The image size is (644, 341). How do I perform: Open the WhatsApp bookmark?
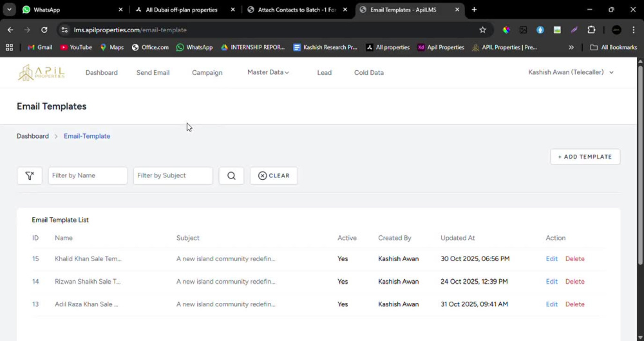194,47
